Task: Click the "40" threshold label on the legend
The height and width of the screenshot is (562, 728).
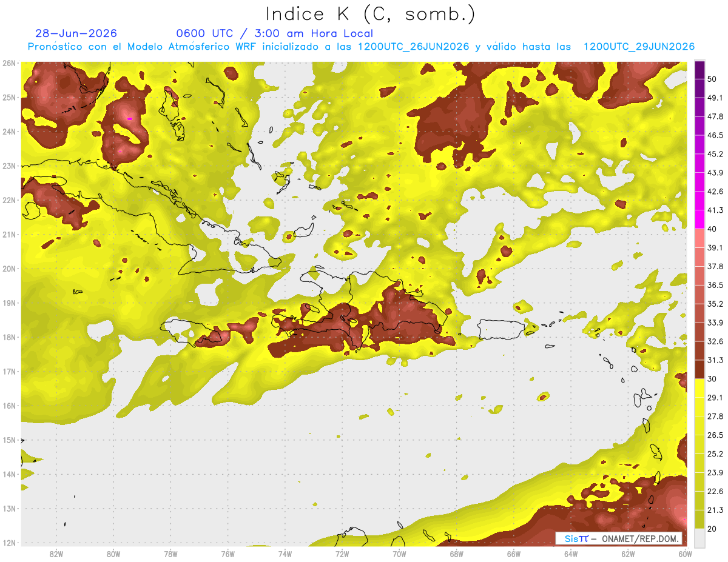Action: pos(712,229)
